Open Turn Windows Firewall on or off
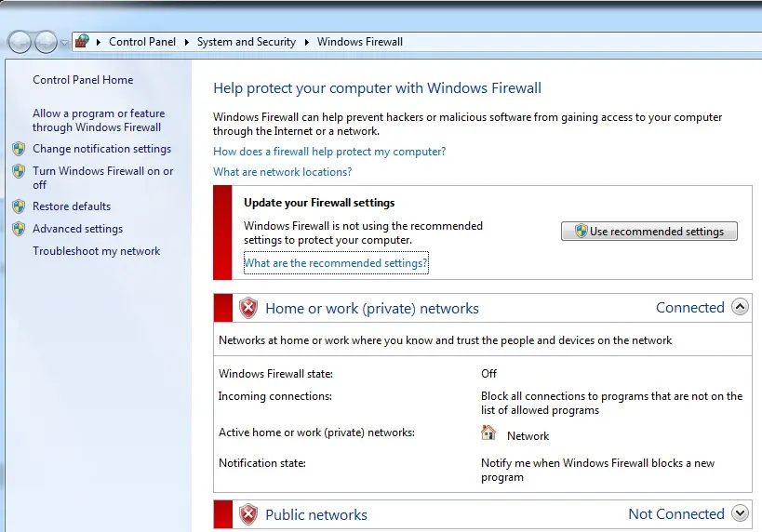This screenshot has width=762, height=532. [x=102, y=178]
